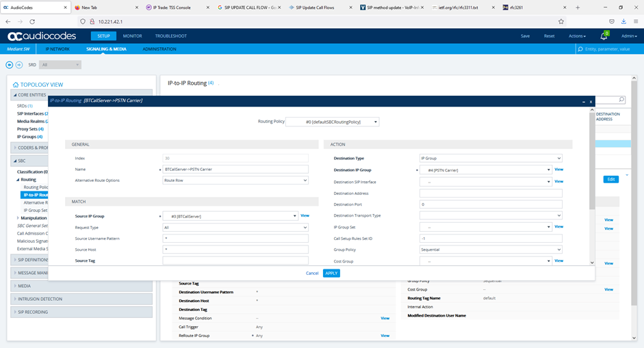Viewport: 644px width, 348px height.
Task: Switch to SIGNALING & MEDIA tab
Action: 106,49
